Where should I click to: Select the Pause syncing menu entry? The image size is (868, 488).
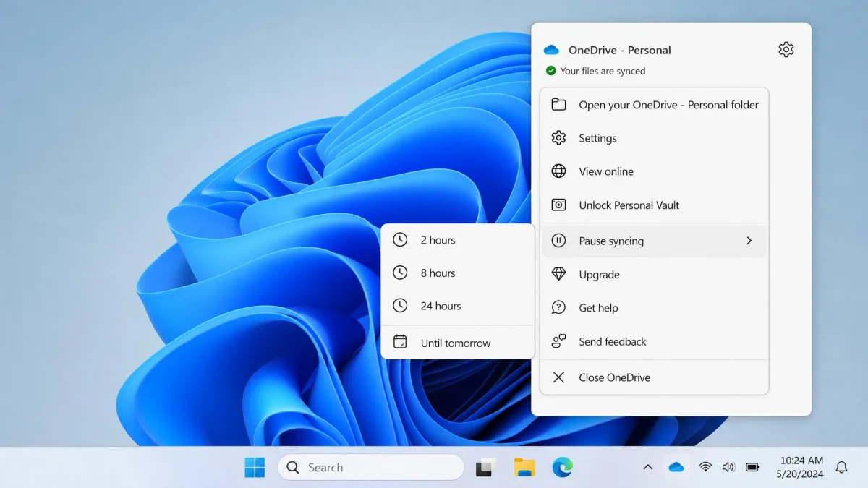[x=655, y=241]
